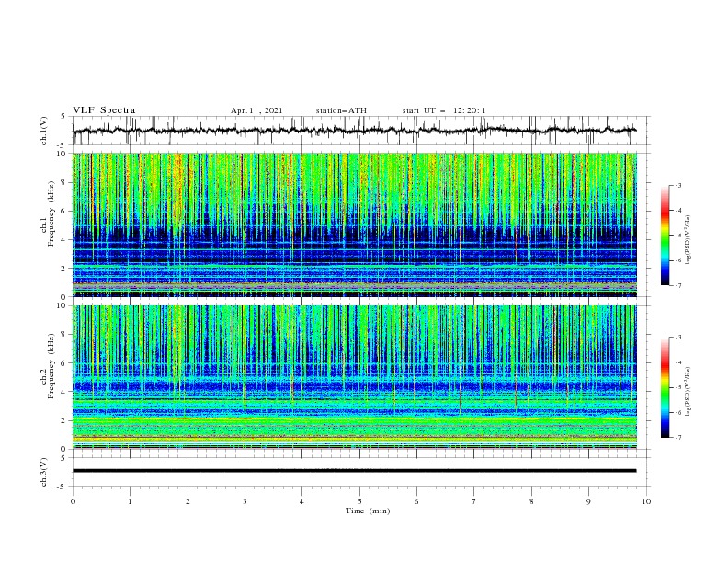Click the time axis tick label "9"

coord(588,501)
